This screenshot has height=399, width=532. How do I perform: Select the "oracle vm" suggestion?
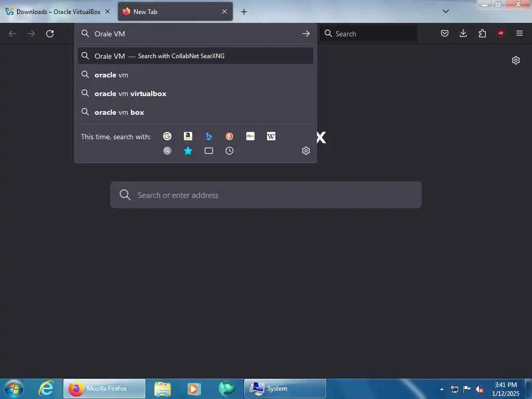click(195, 75)
